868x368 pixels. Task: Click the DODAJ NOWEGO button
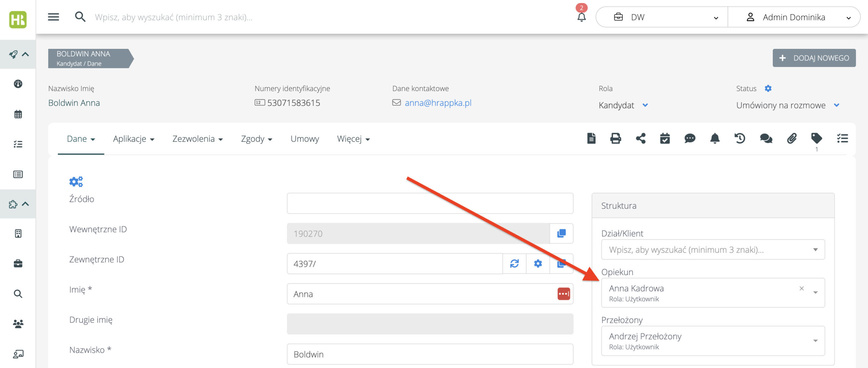814,58
